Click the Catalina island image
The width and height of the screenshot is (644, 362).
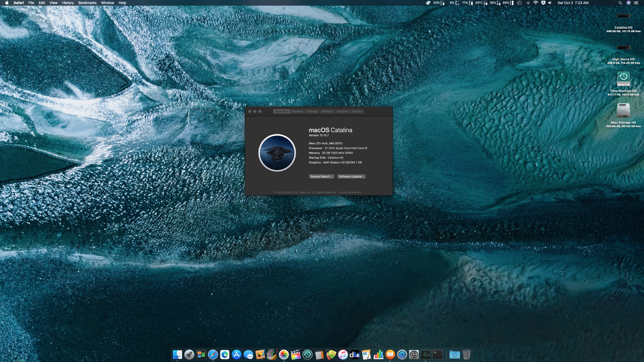pos(277,153)
